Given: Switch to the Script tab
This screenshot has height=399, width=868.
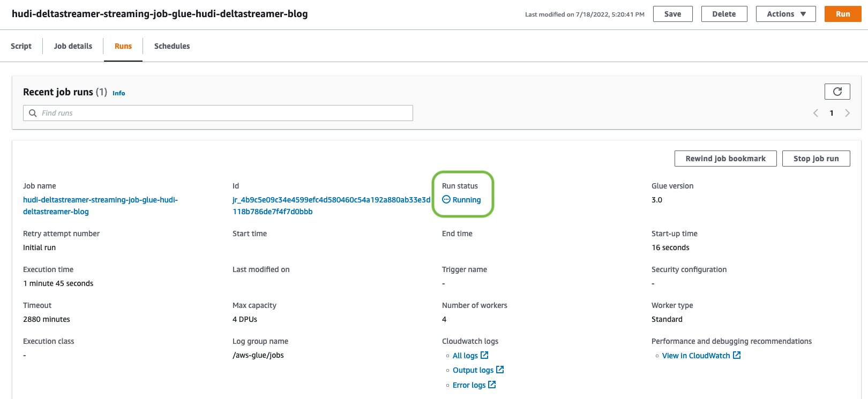Looking at the screenshot, I should pos(21,46).
